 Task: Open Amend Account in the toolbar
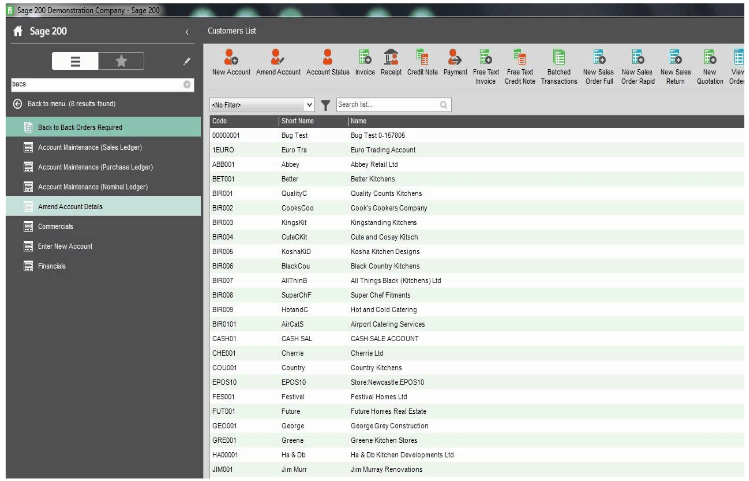click(x=278, y=63)
